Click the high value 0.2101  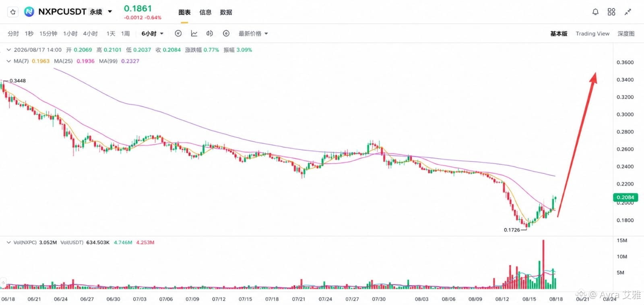(112, 50)
